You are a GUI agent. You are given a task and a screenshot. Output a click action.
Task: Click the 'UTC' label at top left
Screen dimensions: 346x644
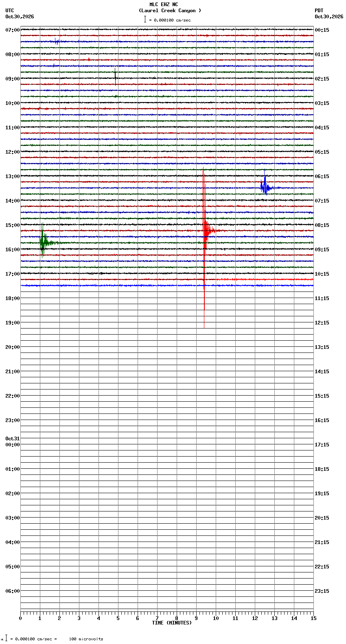pos(10,11)
